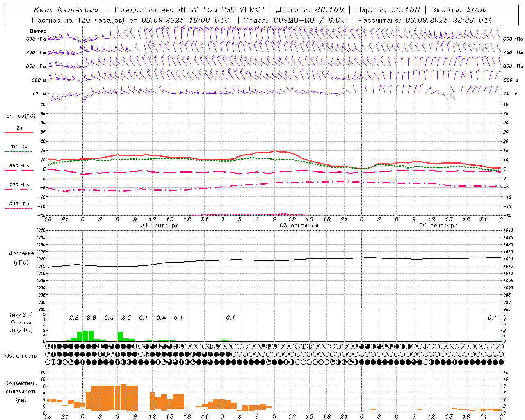
Task: Click the Td 2м legend entry
Action: tap(19, 147)
